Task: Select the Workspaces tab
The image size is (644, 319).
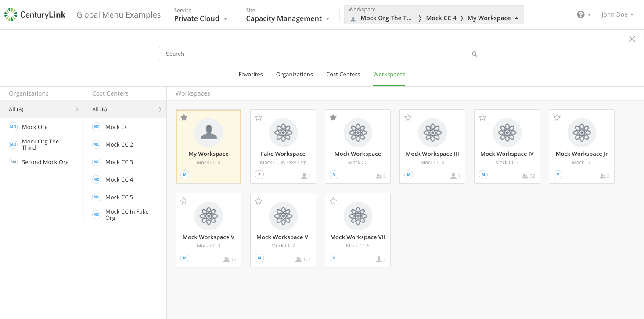Action: pos(389,75)
